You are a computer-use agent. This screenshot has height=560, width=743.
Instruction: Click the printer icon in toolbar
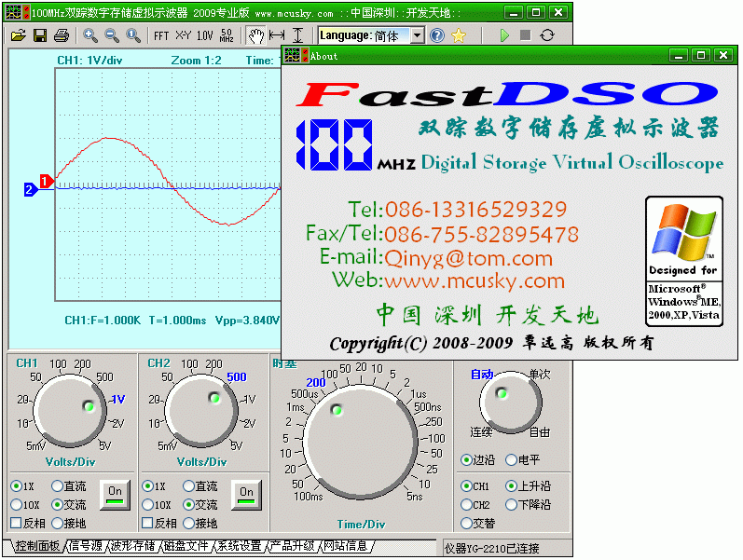[61, 35]
